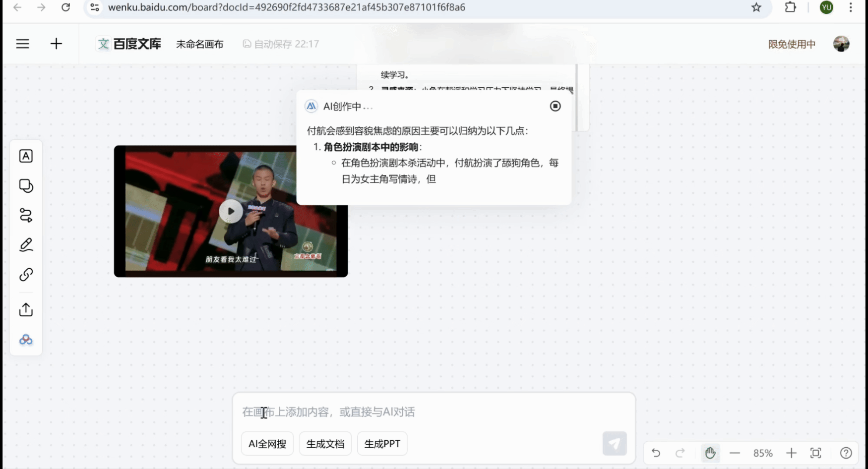
Task: Click the fit-to-screen icon
Action: tap(816, 453)
